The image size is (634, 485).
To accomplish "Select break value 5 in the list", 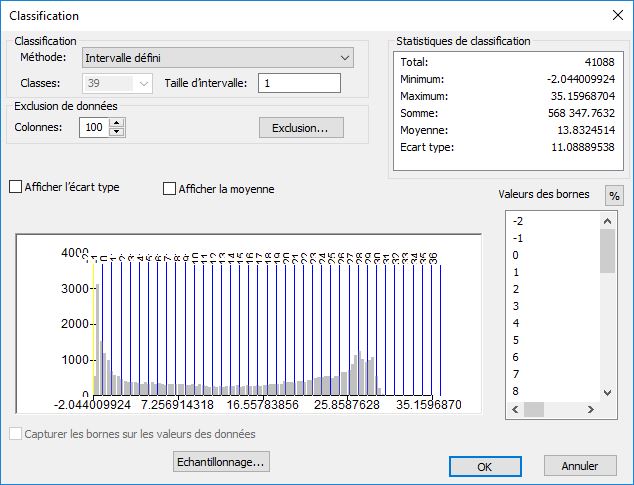I will [x=516, y=340].
